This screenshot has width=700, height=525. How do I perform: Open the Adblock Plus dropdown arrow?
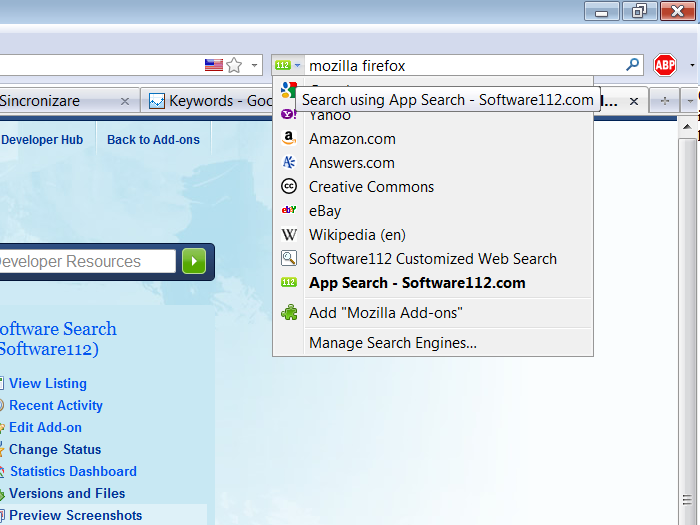click(x=692, y=65)
